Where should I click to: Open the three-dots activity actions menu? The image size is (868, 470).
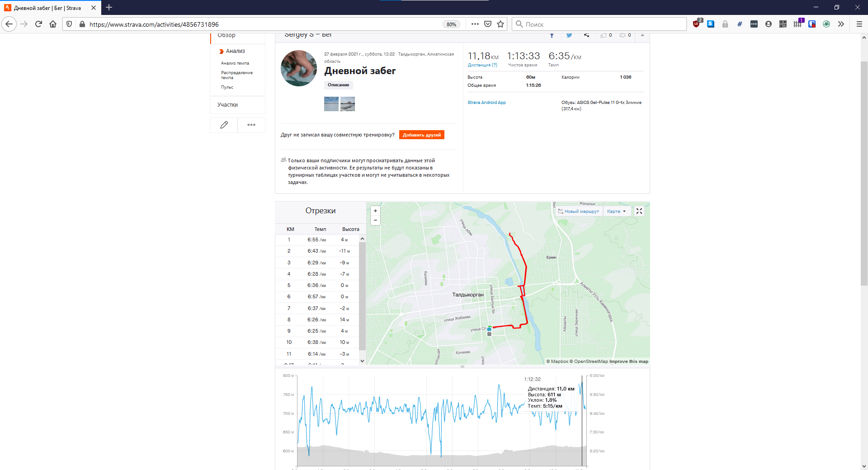pos(251,125)
